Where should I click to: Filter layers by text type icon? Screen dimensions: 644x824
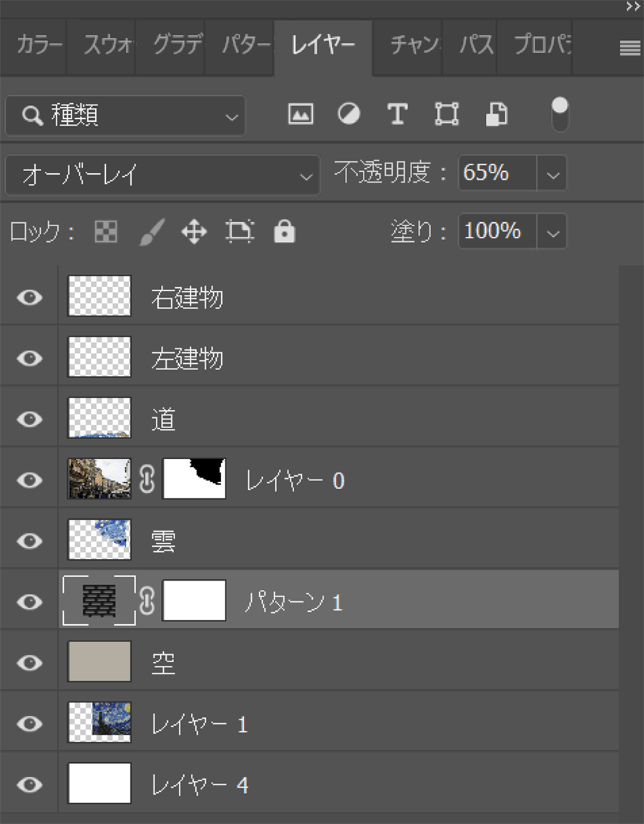pyautogui.click(x=397, y=114)
